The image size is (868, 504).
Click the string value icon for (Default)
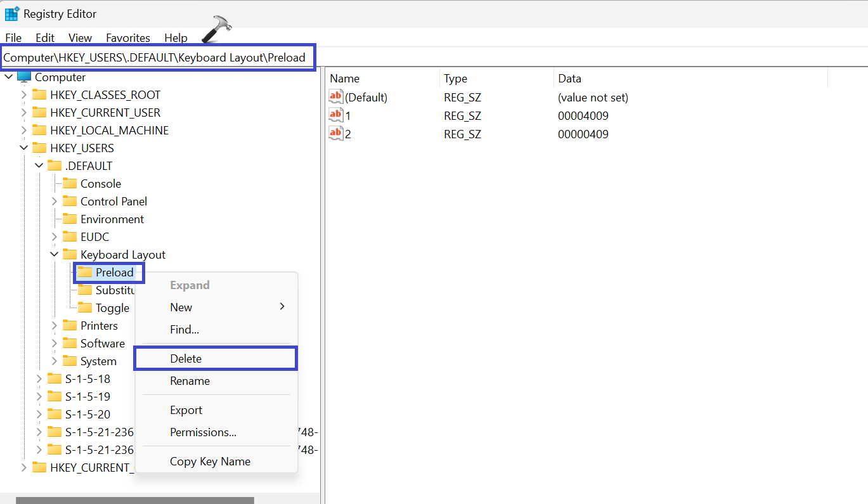pos(335,97)
